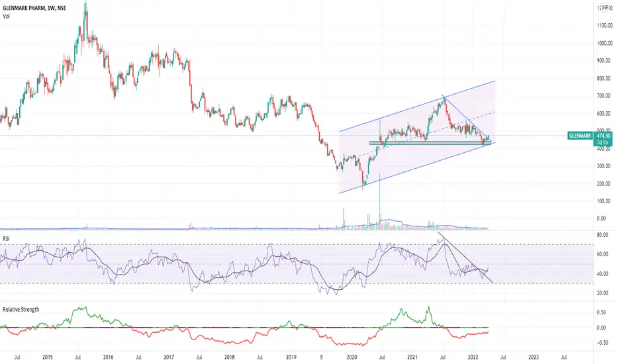Image resolution: width=617 pixels, height=364 pixels.
Task: Click the 300.00 price scale label
Action: pyautogui.click(x=604, y=166)
